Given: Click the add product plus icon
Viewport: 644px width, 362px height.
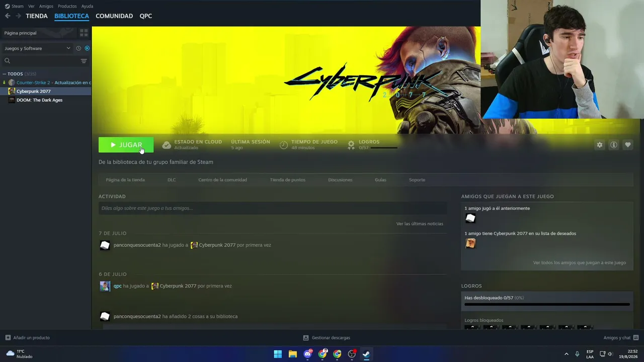Looking at the screenshot, I should 8,338.
